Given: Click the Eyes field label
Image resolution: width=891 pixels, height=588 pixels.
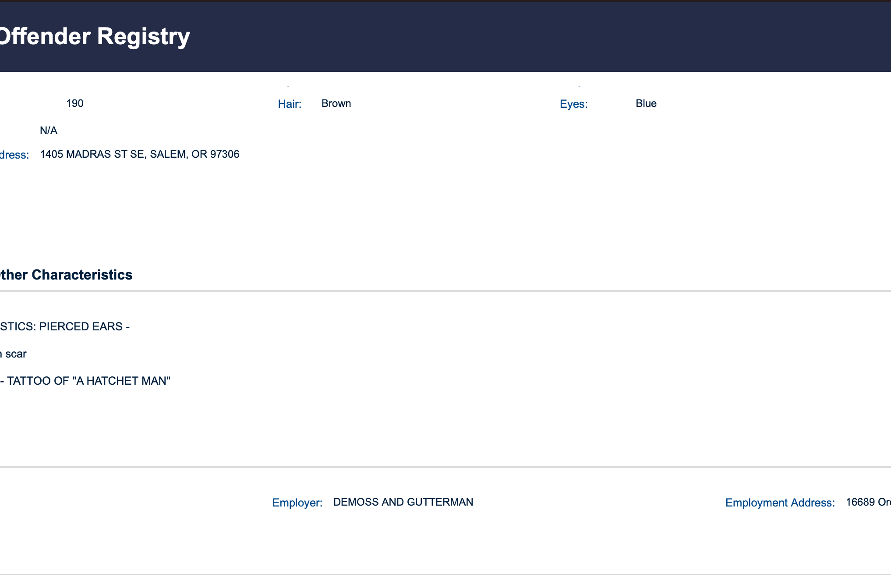Looking at the screenshot, I should 573,104.
